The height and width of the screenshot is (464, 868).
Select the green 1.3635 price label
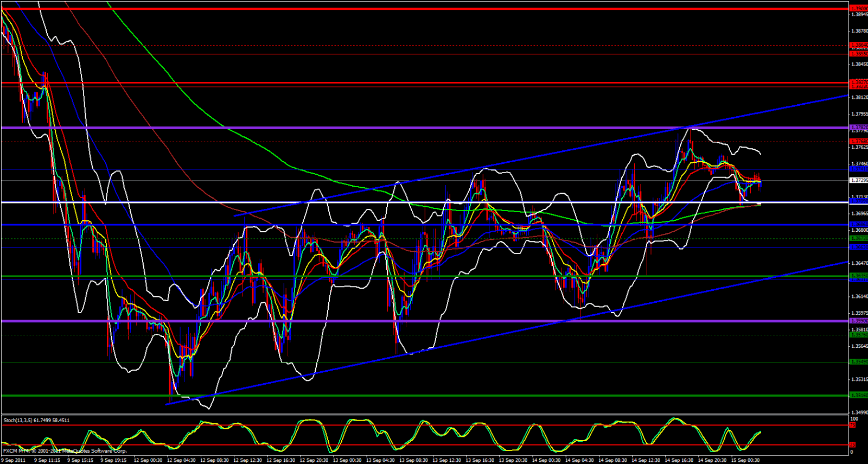(x=858, y=276)
